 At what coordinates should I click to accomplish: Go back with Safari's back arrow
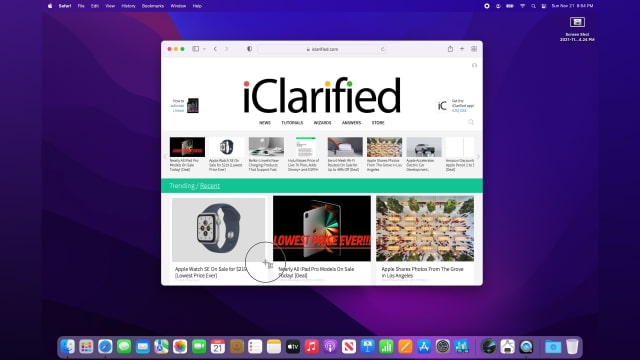click(215, 49)
